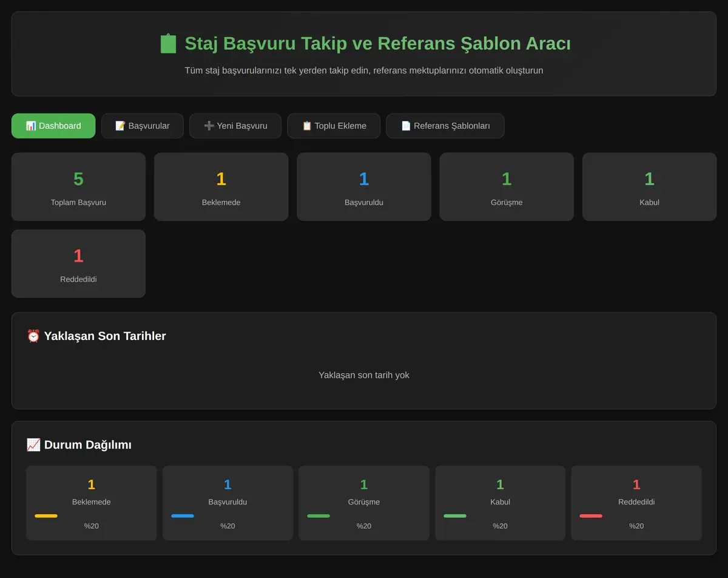Click the green Görüşme progress bar
This screenshot has height=578, width=728.
(318, 516)
